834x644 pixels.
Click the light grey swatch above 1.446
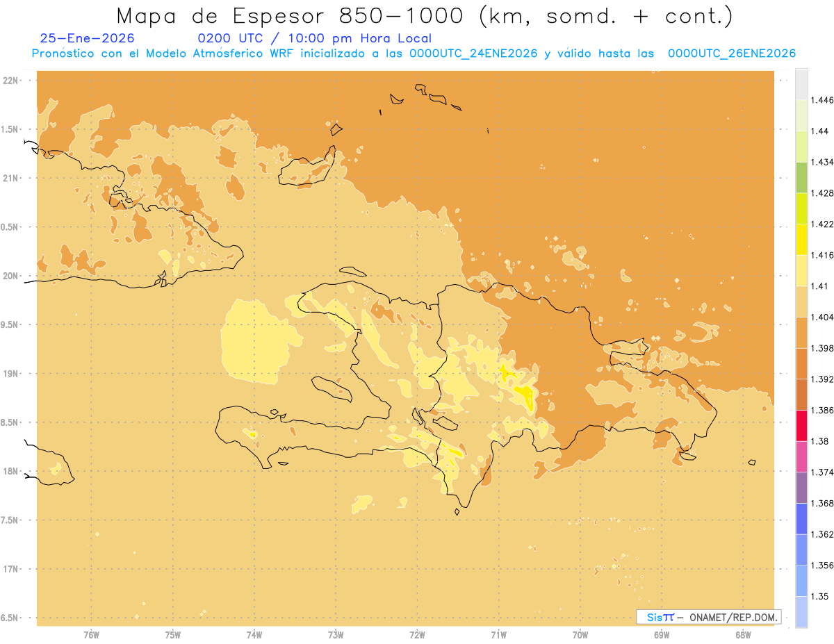(x=801, y=84)
